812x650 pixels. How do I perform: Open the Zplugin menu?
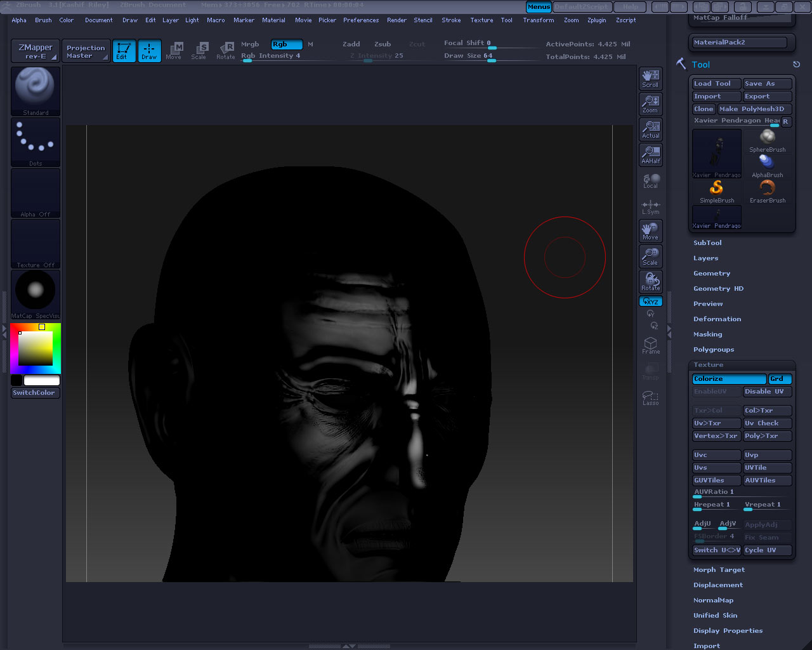[596, 20]
